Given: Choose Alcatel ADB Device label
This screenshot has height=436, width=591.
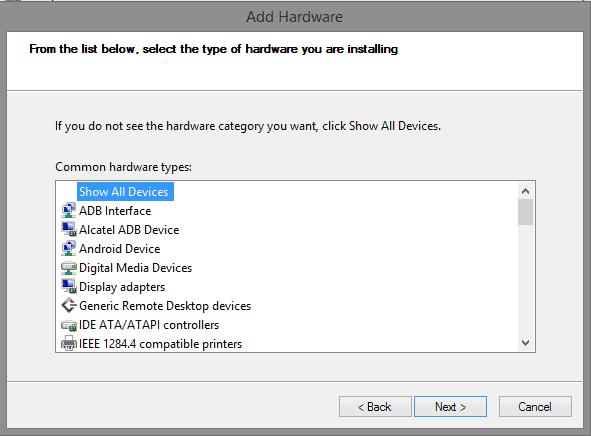Looking at the screenshot, I should (129, 229).
